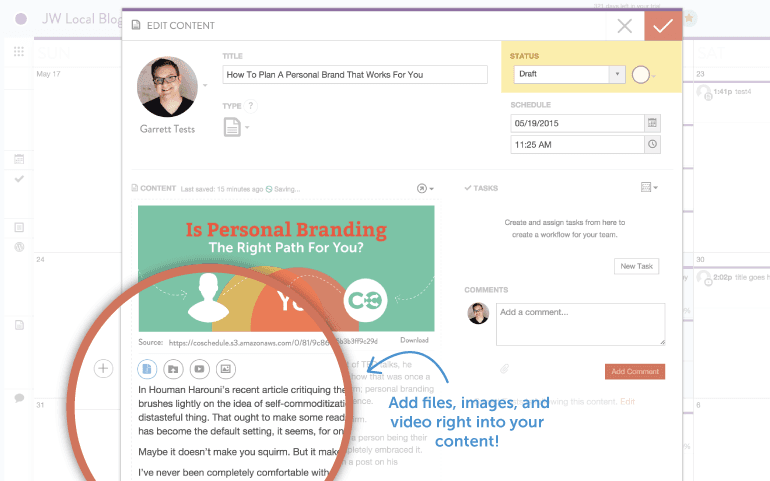Add an image content block

coord(225,369)
